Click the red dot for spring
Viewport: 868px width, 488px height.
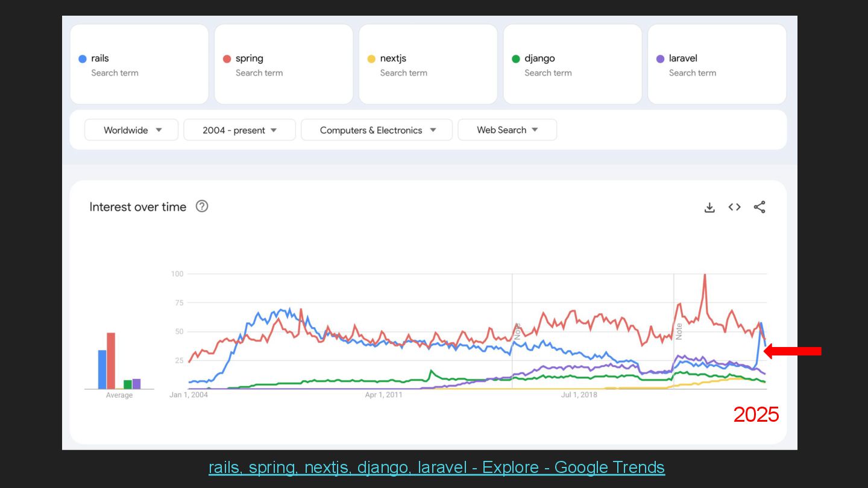pyautogui.click(x=227, y=59)
